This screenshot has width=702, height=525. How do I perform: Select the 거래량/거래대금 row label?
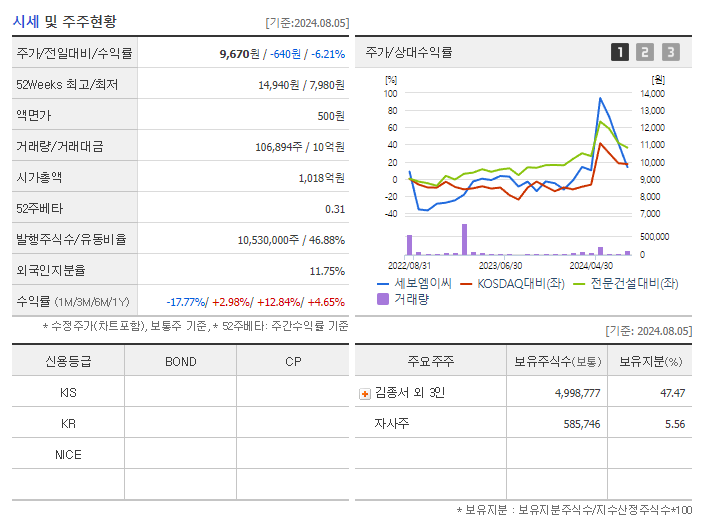60,146
